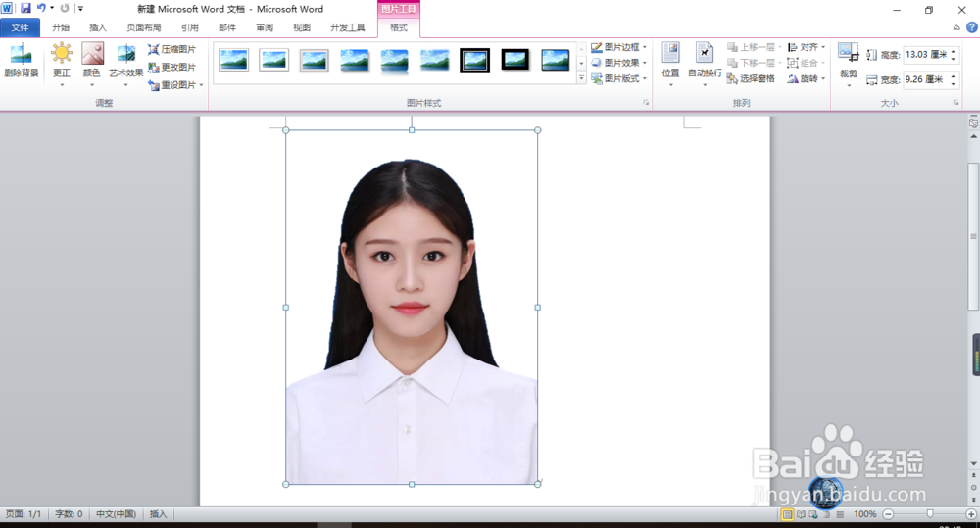Switch to Print Layout view button
Screen dimensions: 980x528
[787, 514]
